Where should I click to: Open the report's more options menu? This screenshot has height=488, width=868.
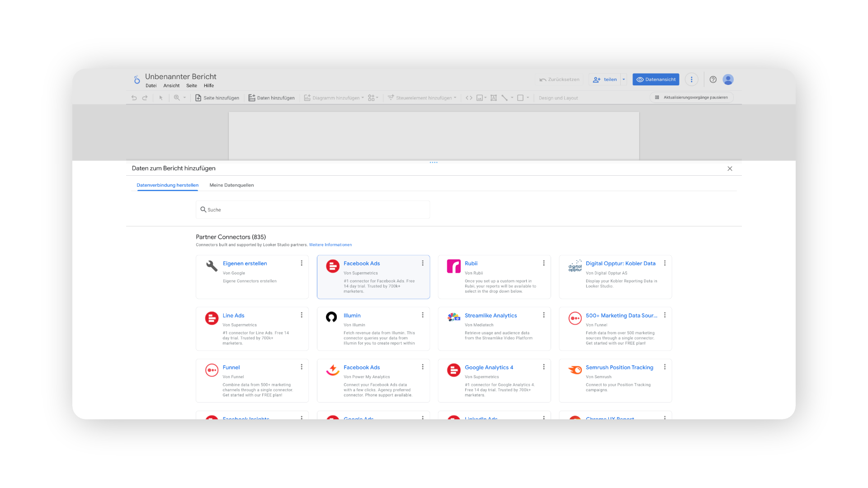(692, 80)
